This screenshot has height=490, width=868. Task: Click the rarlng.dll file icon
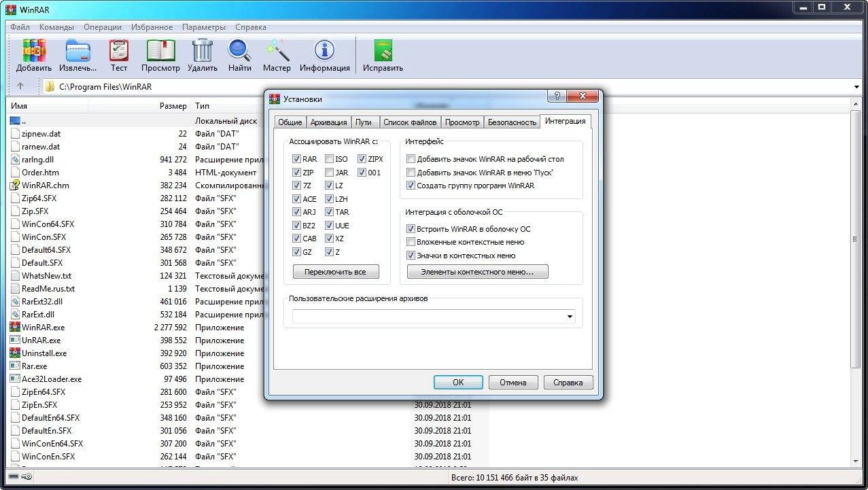click(x=16, y=160)
